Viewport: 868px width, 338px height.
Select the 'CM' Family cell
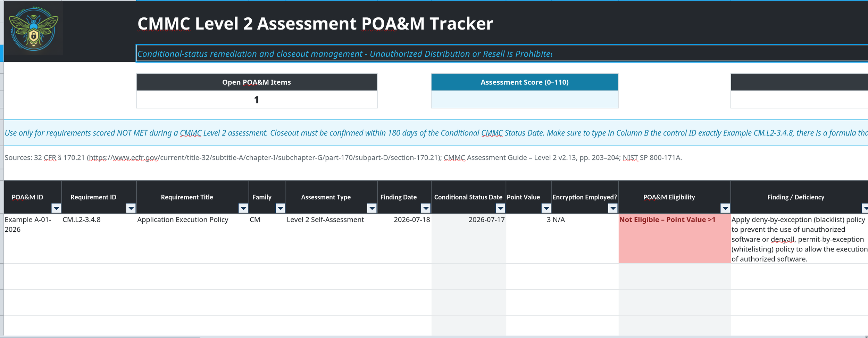267,238
